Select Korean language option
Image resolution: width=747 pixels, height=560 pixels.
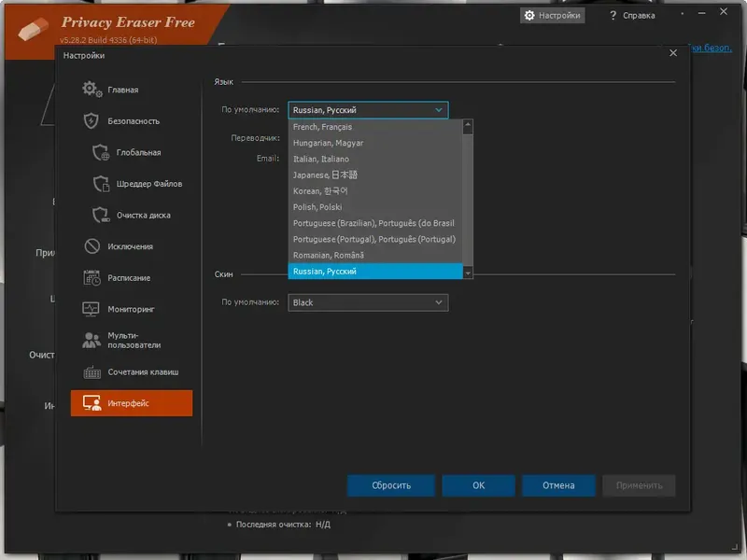point(375,191)
